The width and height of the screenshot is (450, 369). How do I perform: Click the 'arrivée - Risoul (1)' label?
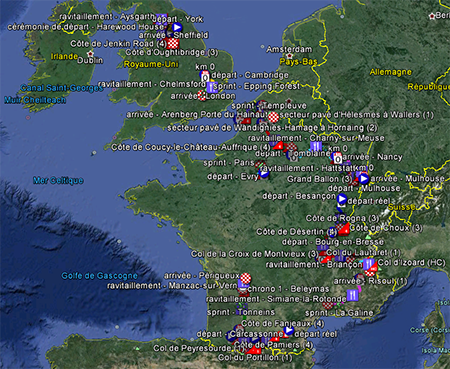pyautogui.click(x=370, y=281)
